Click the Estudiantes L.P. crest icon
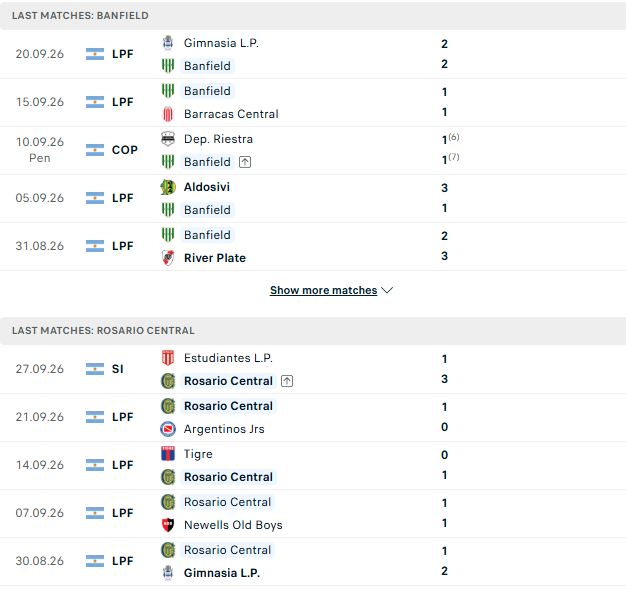626x589 pixels. coord(168,358)
